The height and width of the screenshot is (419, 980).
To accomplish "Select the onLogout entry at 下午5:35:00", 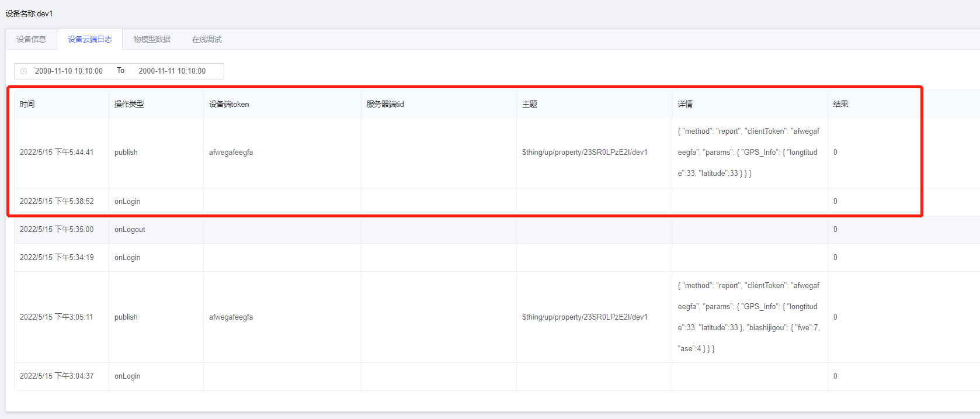I will point(130,230).
